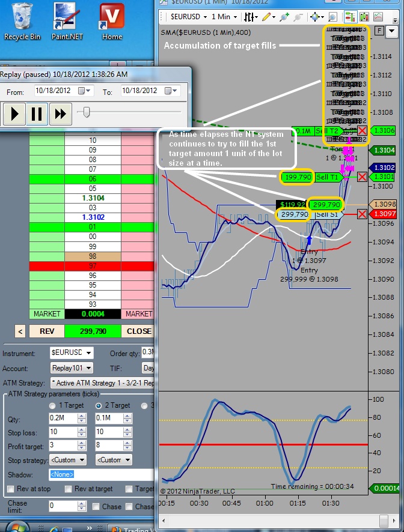The height and width of the screenshot is (532, 404).
Task: Open the To date calendar dropdown
Action: pyautogui.click(x=171, y=91)
